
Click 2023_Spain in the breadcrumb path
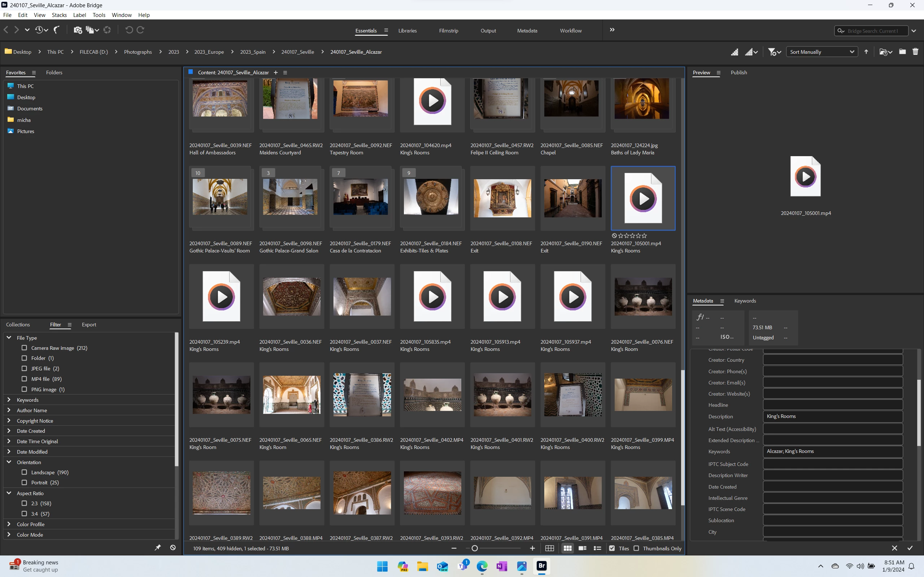point(252,52)
